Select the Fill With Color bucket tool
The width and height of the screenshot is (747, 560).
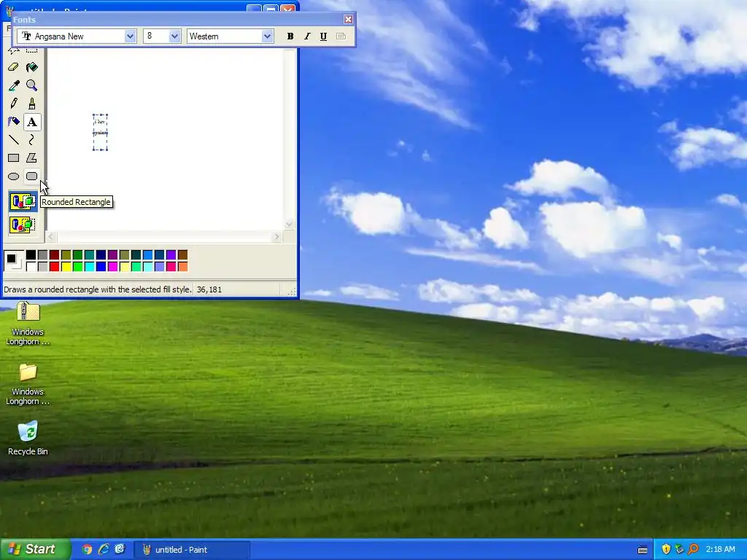(31, 67)
